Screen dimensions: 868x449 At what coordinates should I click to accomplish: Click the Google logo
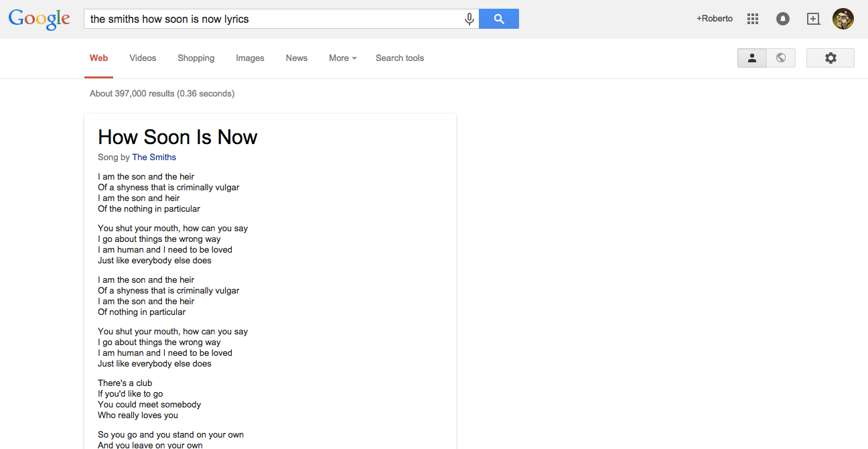(39, 19)
